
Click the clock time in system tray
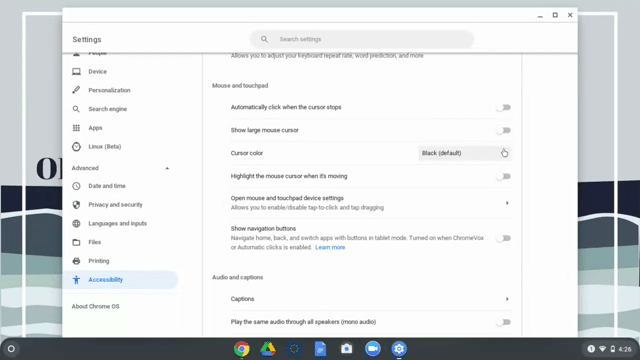coord(625,349)
